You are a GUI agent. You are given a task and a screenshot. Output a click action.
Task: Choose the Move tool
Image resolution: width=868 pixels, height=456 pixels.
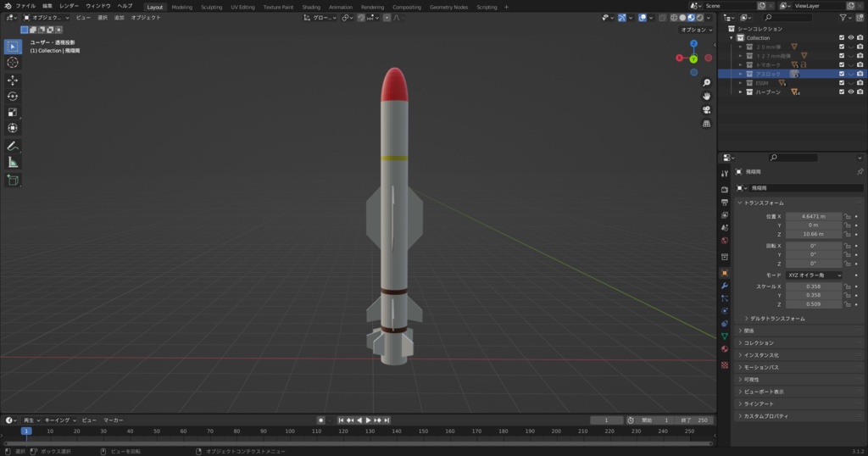[13, 81]
